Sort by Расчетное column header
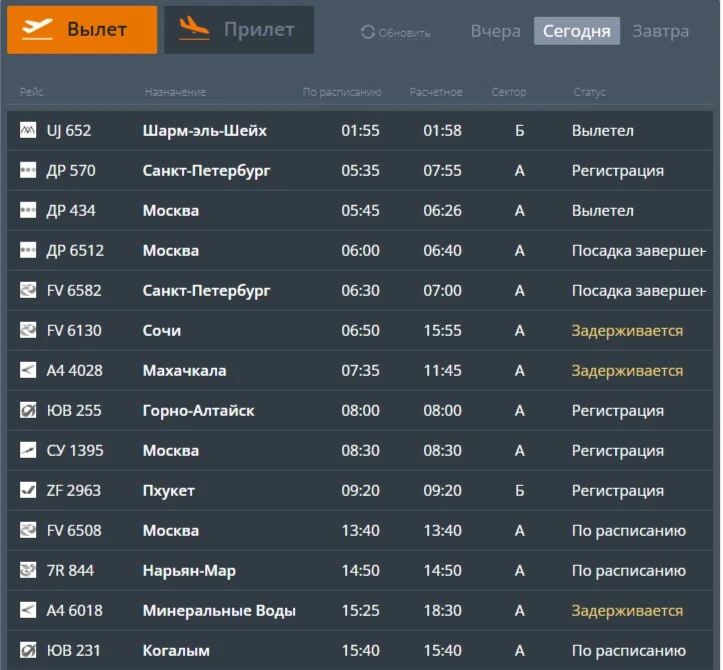Screen dimensions: 723x670 coord(436,92)
